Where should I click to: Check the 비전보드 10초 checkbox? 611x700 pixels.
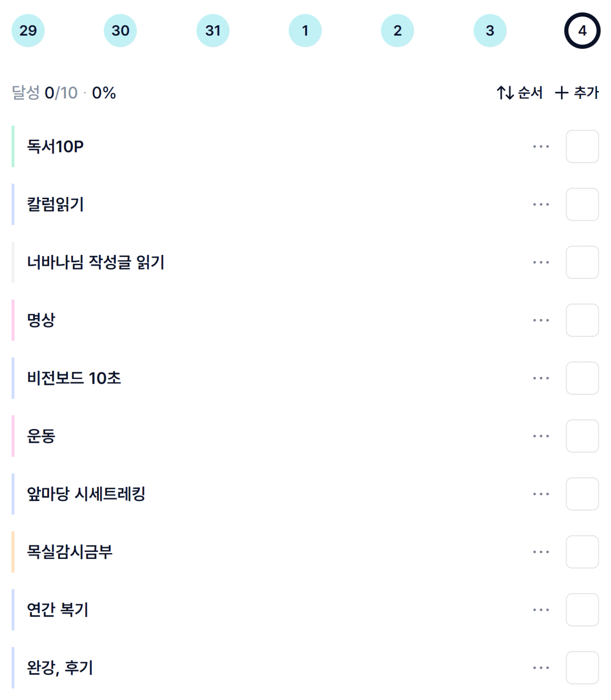(582, 378)
